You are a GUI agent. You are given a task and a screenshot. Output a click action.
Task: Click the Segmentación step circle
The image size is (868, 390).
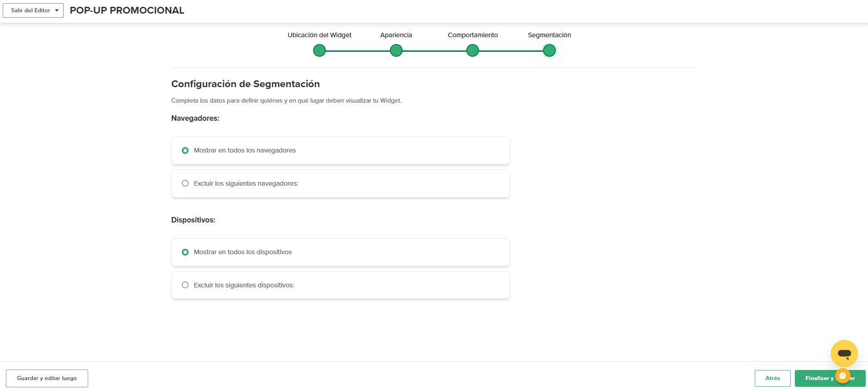coord(549,50)
